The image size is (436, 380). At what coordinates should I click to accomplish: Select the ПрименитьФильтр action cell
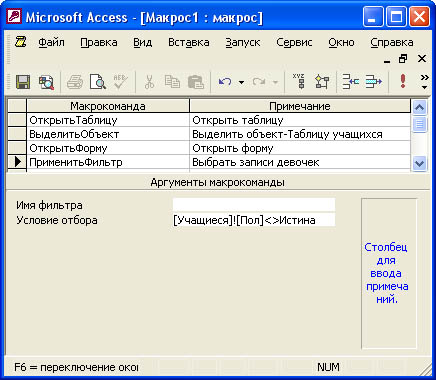coord(108,162)
